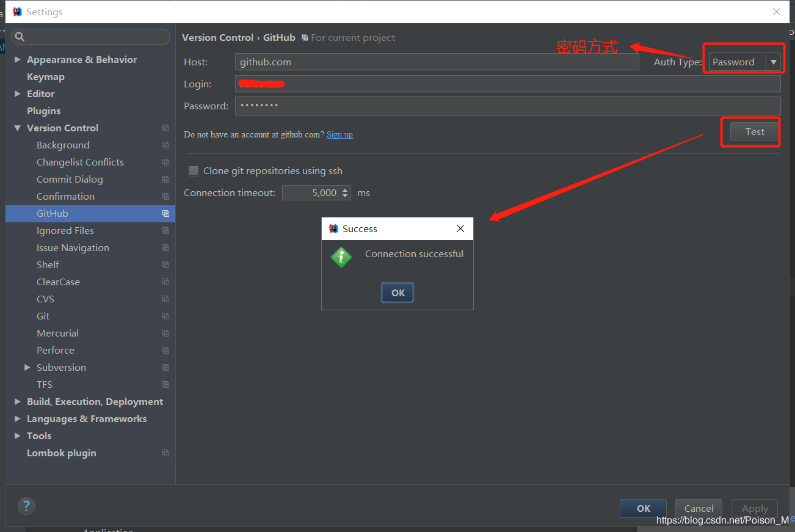Click the project-level icon beside Git
Image resolution: width=795 pixels, height=532 pixels.
point(165,316)
